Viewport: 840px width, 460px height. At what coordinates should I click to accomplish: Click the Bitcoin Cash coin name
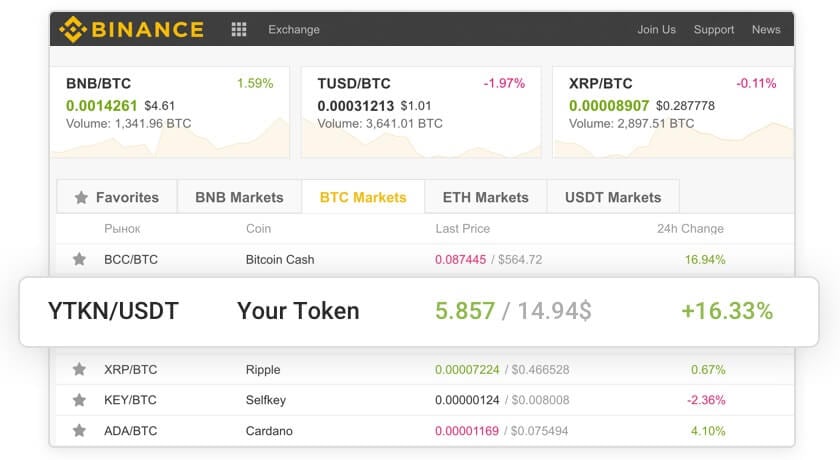[280, 259]
